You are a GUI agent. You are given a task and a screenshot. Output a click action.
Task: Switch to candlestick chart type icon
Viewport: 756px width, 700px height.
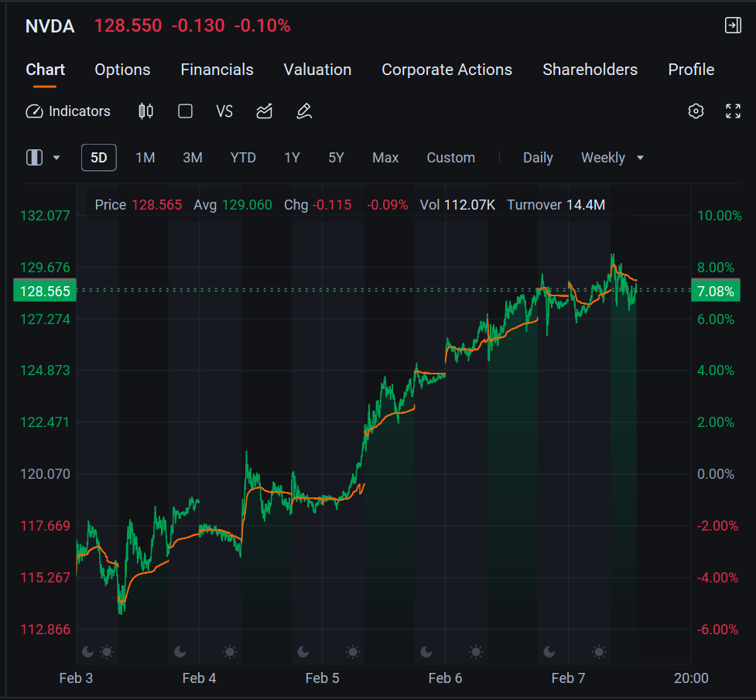(145, 111)
